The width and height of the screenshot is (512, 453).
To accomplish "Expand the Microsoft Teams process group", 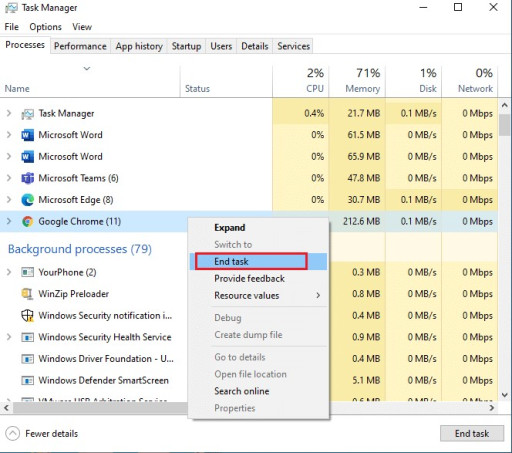I will (9, 178).
